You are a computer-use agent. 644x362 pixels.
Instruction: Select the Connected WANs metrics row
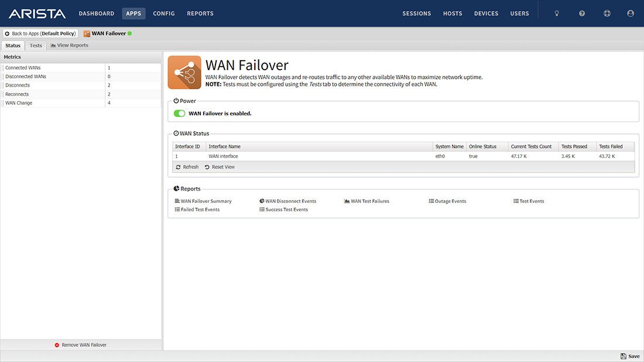(x=81, y=68)
